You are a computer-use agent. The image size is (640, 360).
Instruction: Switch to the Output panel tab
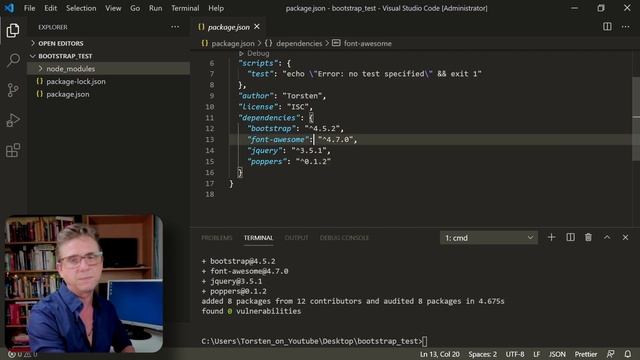(x=296, y=238)
